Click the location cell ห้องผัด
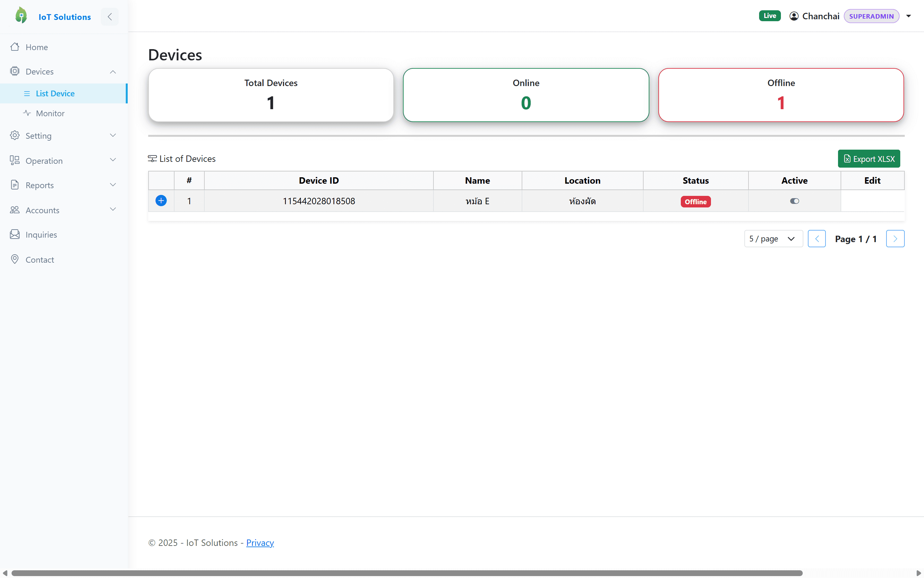Viewport: 924px width, 578px height. pyautogui.click(x=582, y=201)
